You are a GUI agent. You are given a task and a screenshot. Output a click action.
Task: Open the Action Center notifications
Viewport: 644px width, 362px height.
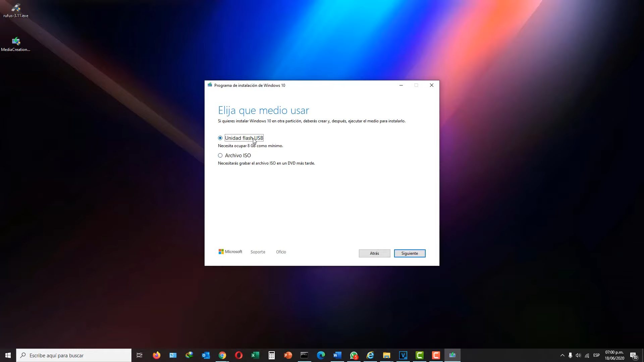click(634, 355)
